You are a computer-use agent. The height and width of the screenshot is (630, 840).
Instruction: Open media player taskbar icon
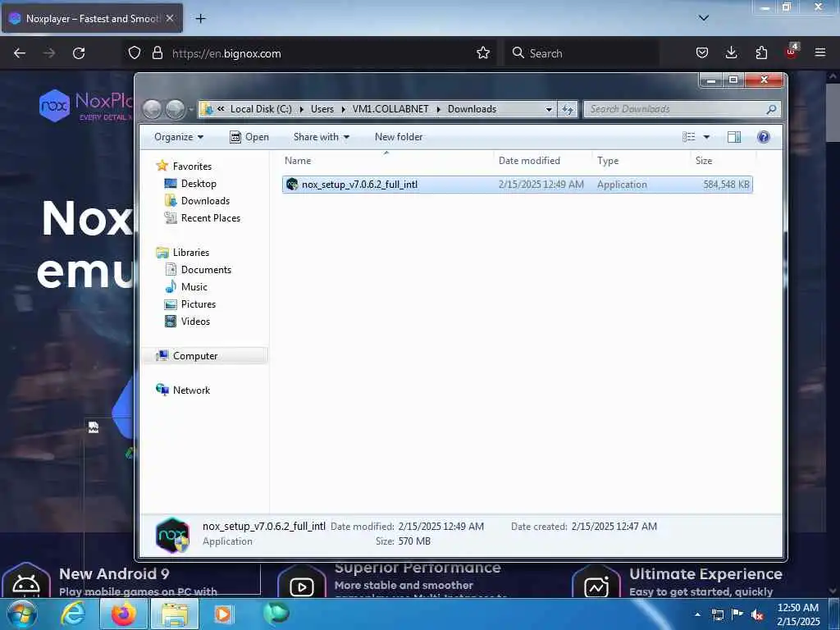223,614
